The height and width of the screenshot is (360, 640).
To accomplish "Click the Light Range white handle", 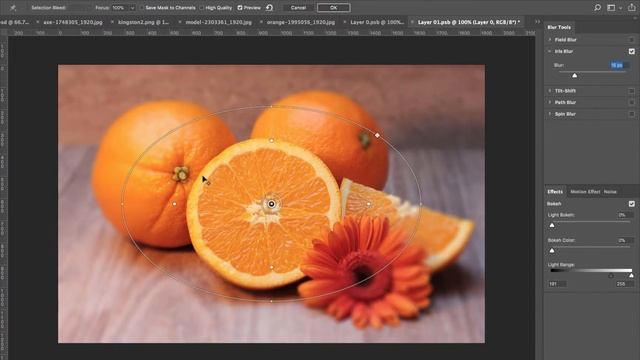I will pyautogui.click(x=631, y=276).
